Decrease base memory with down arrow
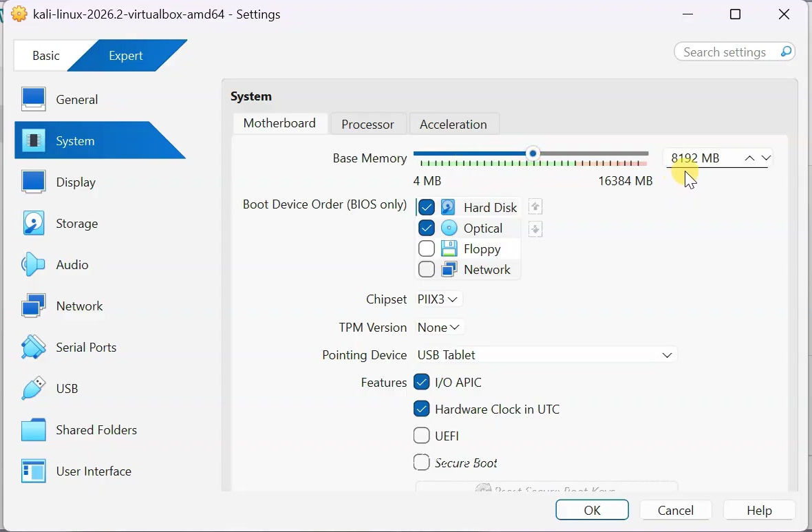 pos(766,158)
